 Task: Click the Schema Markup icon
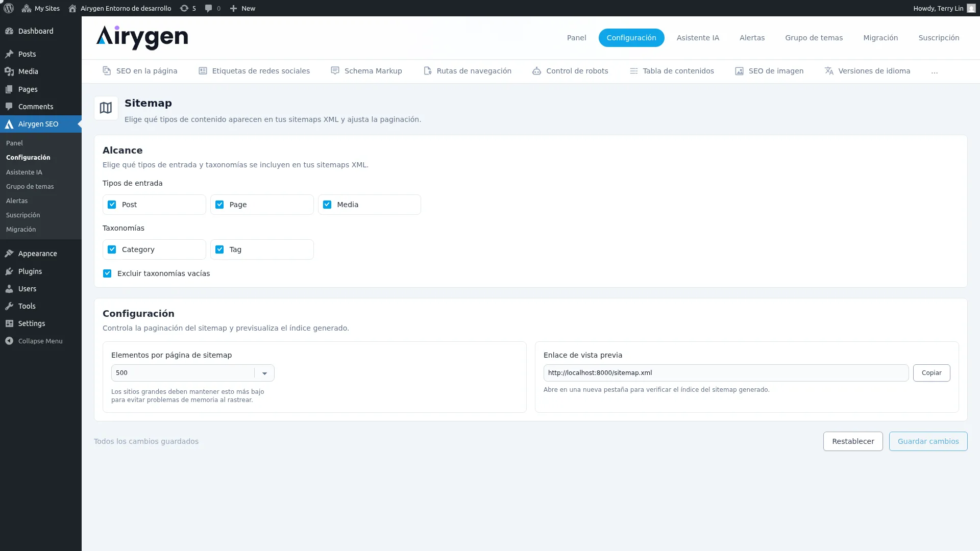pos(335,71)
